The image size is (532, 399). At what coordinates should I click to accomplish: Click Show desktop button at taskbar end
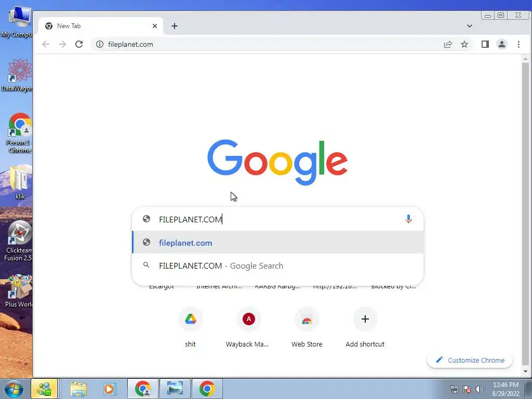pos(528,389)
